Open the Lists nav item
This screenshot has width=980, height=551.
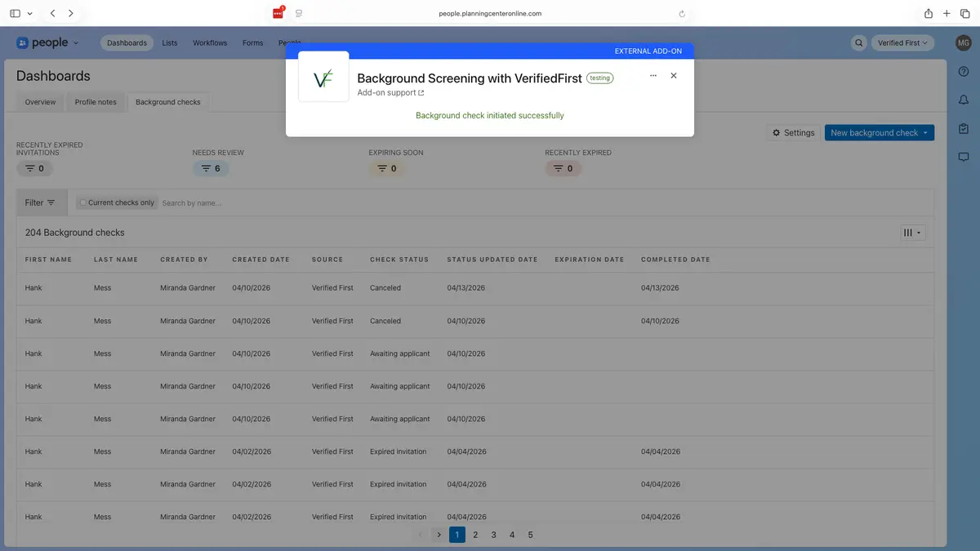click(170, 43)
